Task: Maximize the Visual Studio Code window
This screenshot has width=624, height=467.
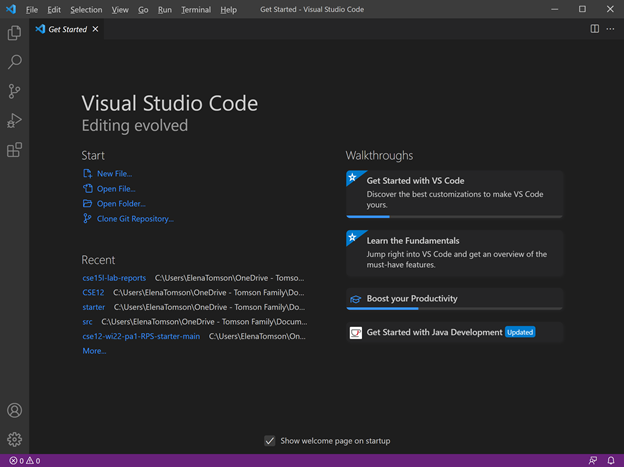Action: pos(582,9)
